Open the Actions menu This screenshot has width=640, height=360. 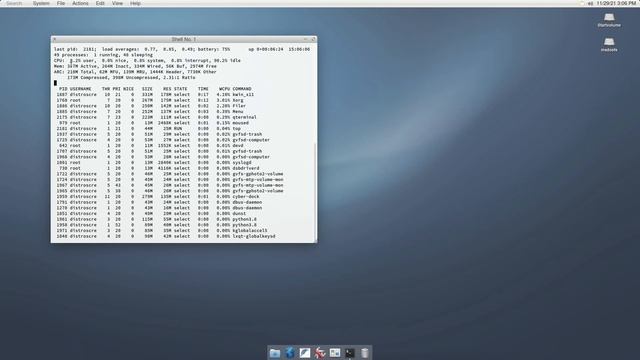80,3
